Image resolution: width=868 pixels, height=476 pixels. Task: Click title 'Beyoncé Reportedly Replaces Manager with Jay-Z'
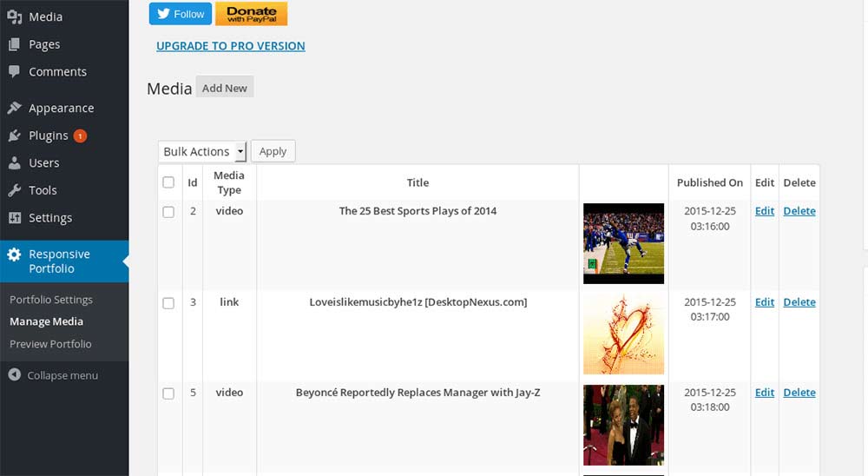418,393
